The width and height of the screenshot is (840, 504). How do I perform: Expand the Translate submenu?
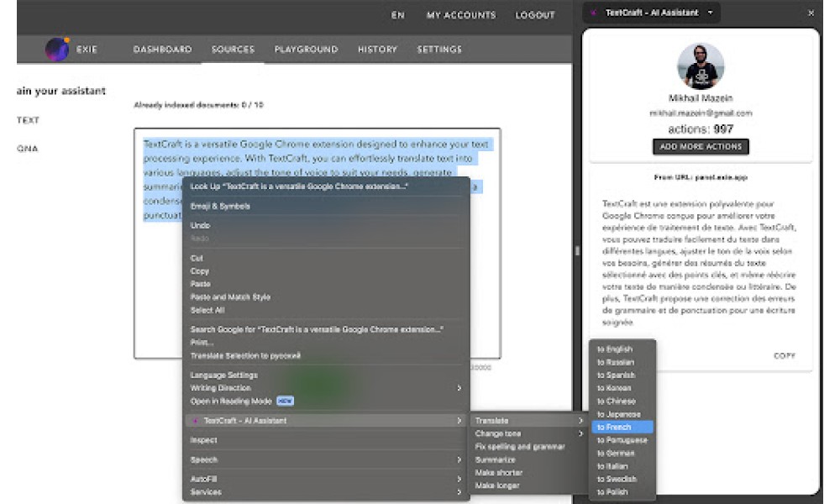pos(529,421)
